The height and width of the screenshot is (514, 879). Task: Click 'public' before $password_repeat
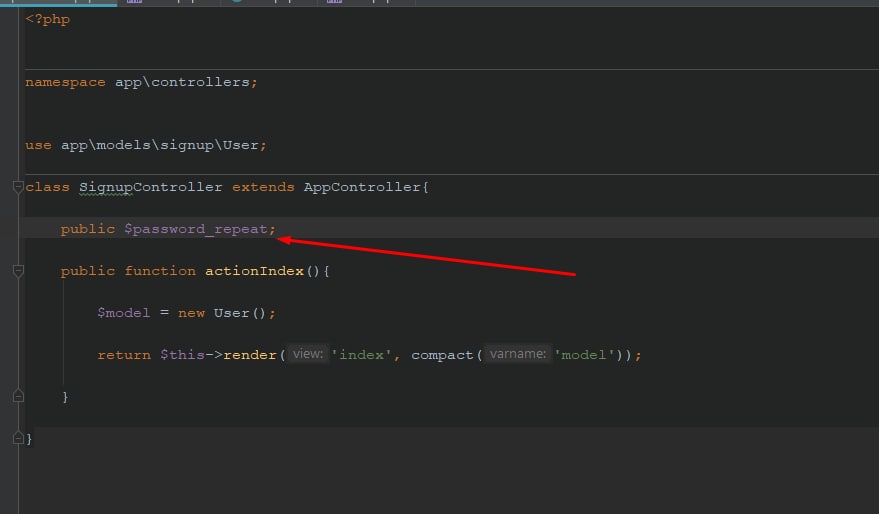pyautogui.click(x=87, y=229)
